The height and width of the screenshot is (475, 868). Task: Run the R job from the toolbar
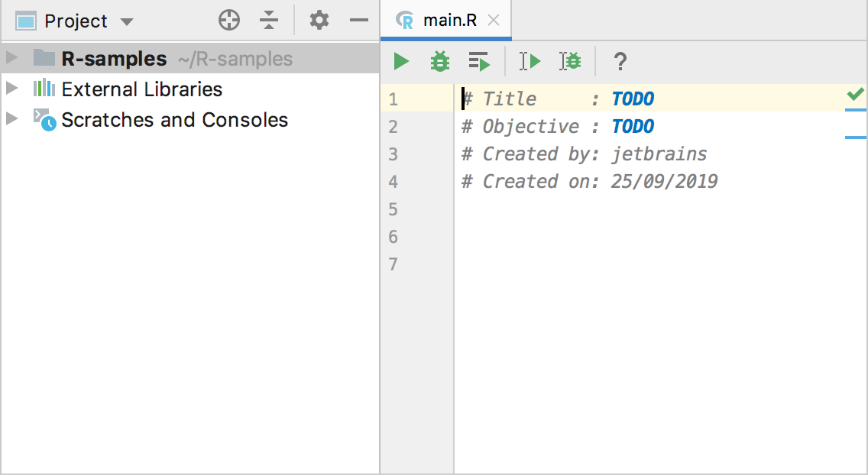tap(479, 61)
